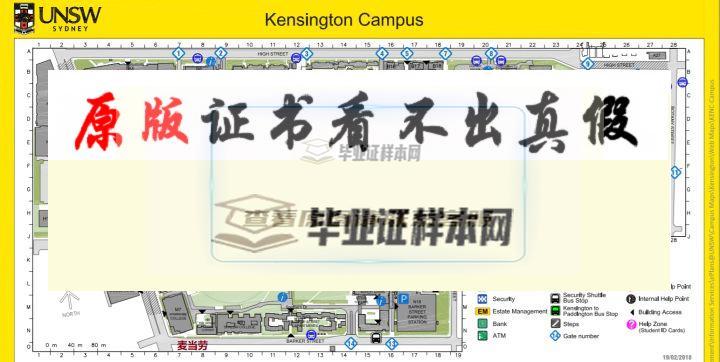Click the blue parking P icon
The image size is (720, 362).
pyautogui.click(x=403, y=300)
